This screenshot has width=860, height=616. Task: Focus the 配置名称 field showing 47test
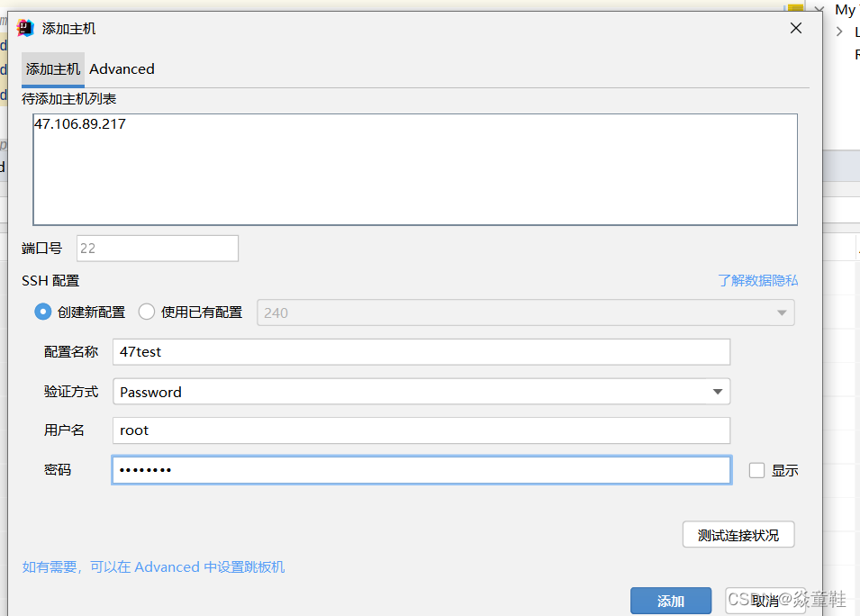click(421, 351)
